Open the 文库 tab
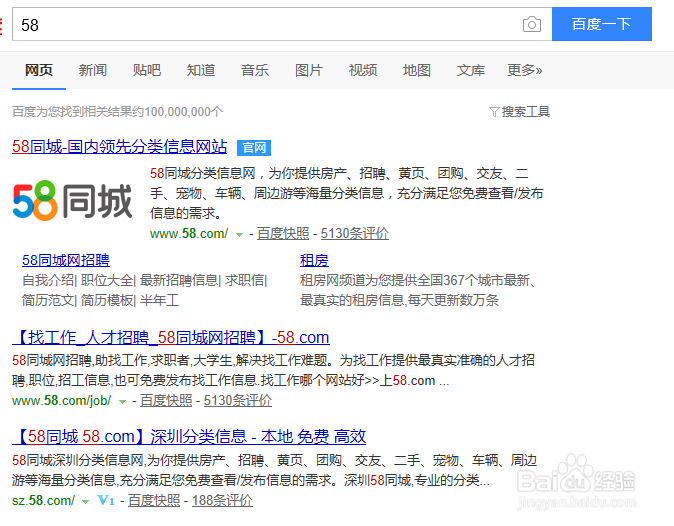Screen dimensions: 674x526 pyautogui.click(x=471, y=70)
